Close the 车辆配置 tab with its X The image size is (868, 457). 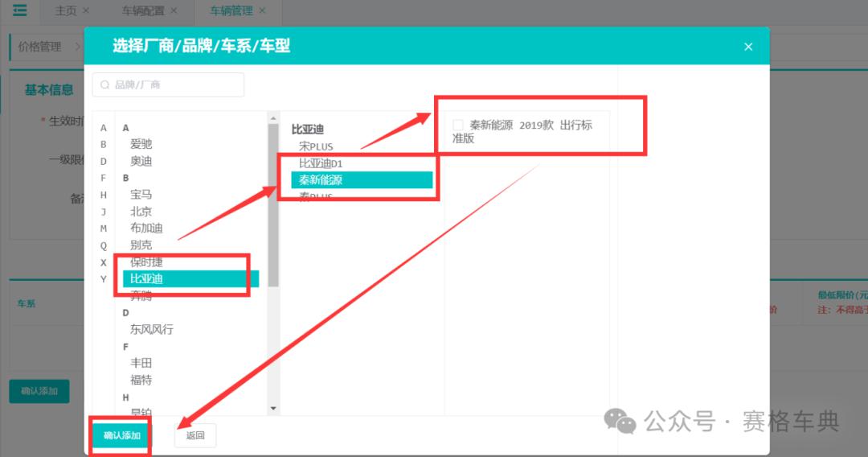174,10
